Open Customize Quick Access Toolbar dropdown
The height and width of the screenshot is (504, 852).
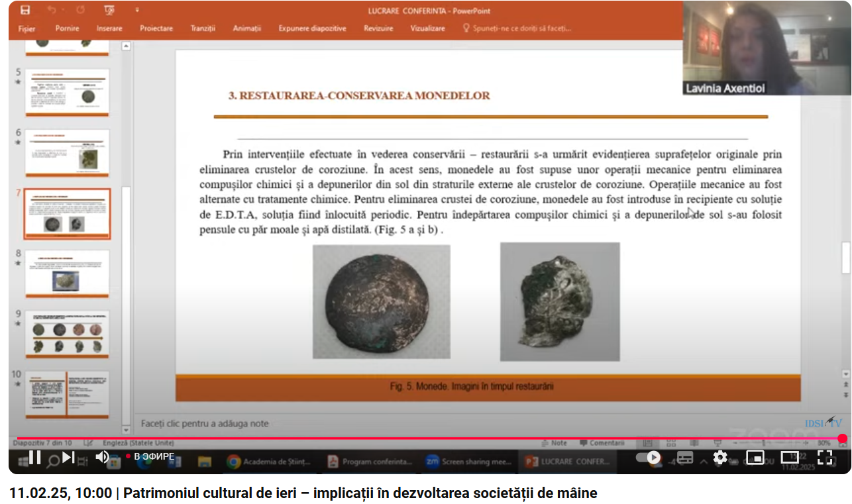(x=137, y=10)
